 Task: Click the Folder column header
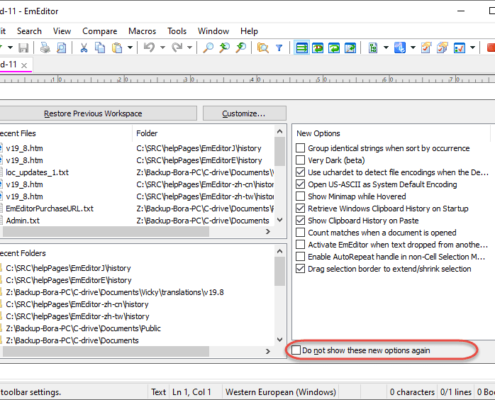[x=203, y=133]
